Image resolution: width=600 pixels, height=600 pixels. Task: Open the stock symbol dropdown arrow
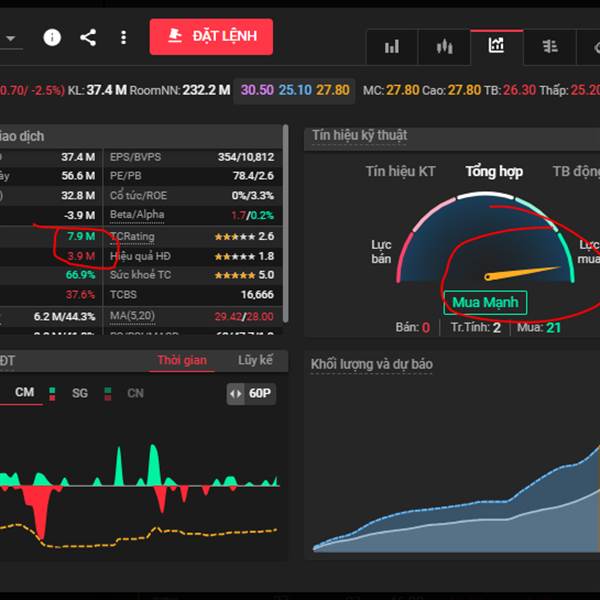(11, 38)
